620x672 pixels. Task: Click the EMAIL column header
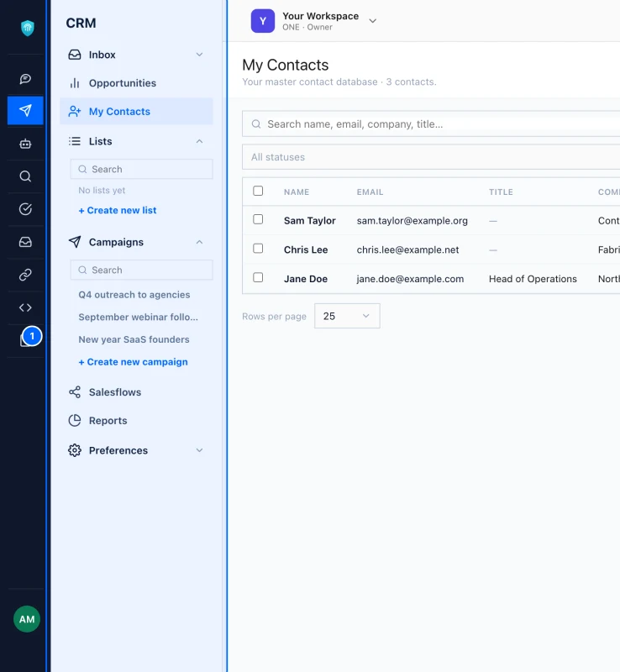(370, 192)
